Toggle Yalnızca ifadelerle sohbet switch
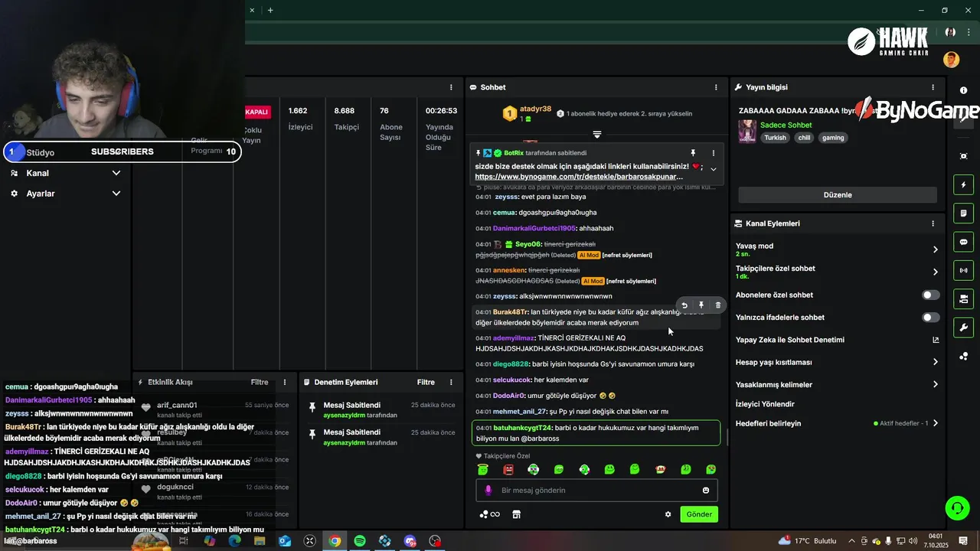Image resolution: width=980 pixels, height=551 pixels. coord(930,317)
